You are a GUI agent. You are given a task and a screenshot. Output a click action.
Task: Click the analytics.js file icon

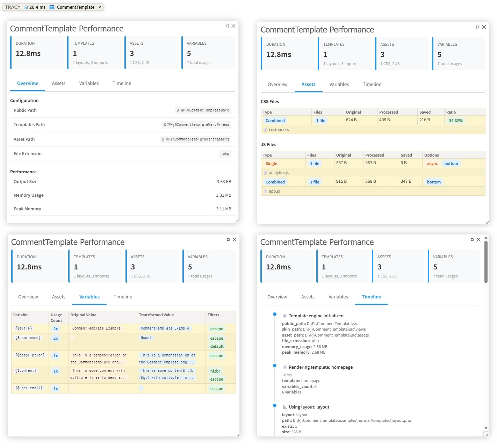coord(266,173)
